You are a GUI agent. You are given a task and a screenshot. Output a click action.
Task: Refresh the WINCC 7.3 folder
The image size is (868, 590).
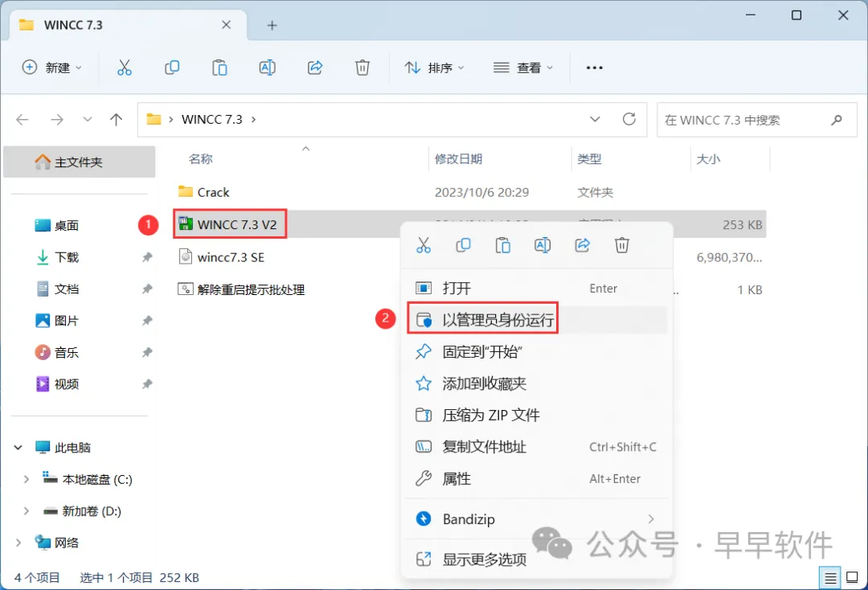click(x=629, y=119)
